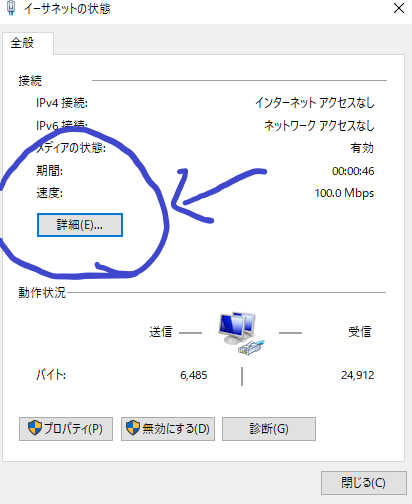The image size is (412, 504).
Task: Click the received bytes value 24,912
Action: coord(358,375)
